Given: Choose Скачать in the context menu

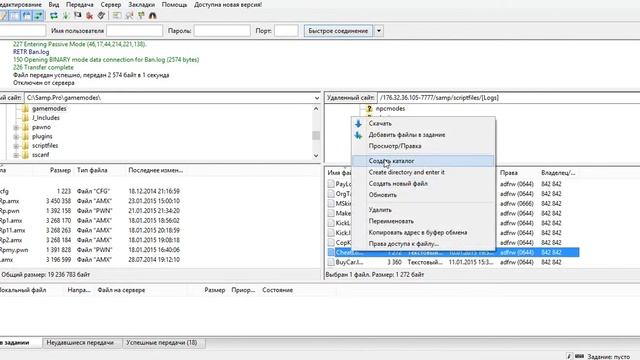Looking at the screenshot, I should click(423, 123).
